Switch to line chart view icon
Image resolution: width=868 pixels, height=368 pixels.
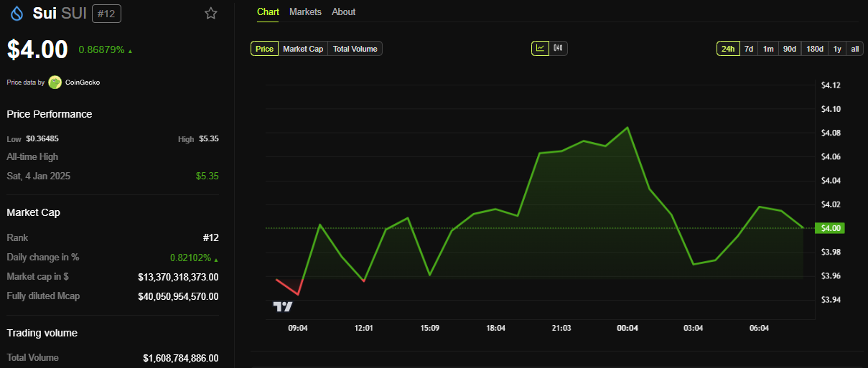(x=540, y=49)
